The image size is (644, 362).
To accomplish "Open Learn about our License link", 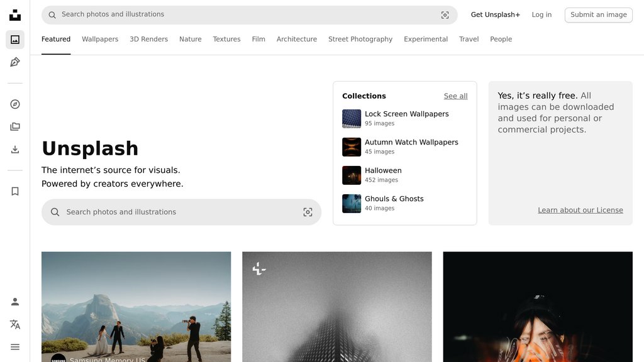I will (580, 209).
